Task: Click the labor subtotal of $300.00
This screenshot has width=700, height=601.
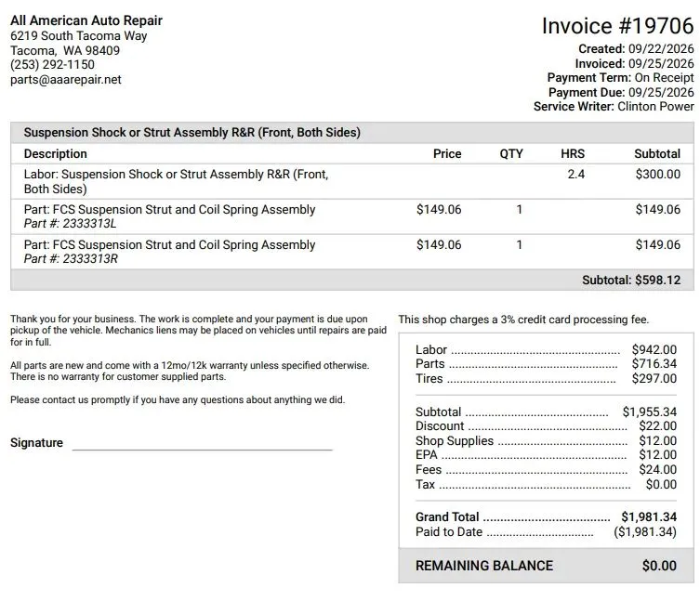Action: [657, 174]
